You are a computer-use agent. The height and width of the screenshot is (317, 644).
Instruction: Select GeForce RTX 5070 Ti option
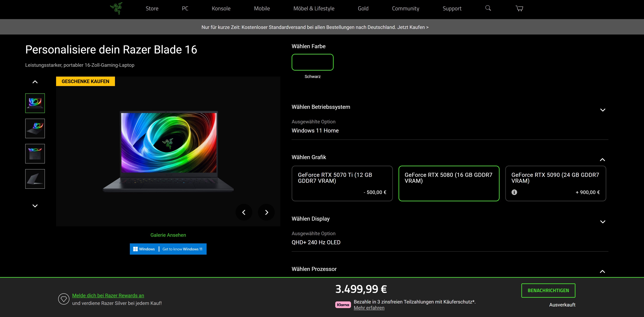click(342, 183)
